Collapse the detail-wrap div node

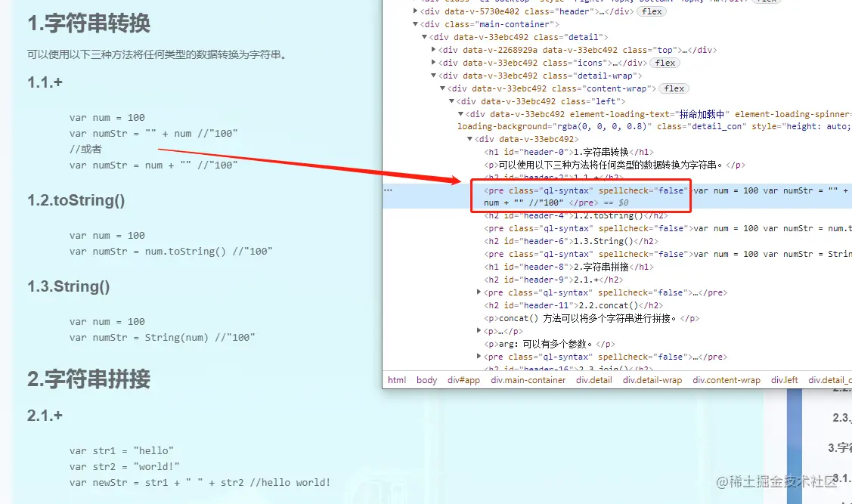click(434, 76)
